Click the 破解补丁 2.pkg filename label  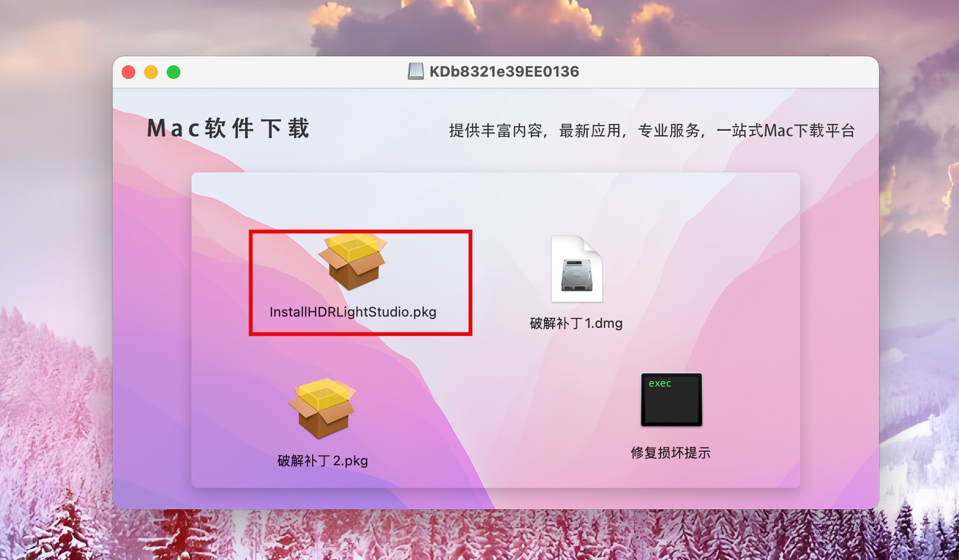click(x=322, y=461)
